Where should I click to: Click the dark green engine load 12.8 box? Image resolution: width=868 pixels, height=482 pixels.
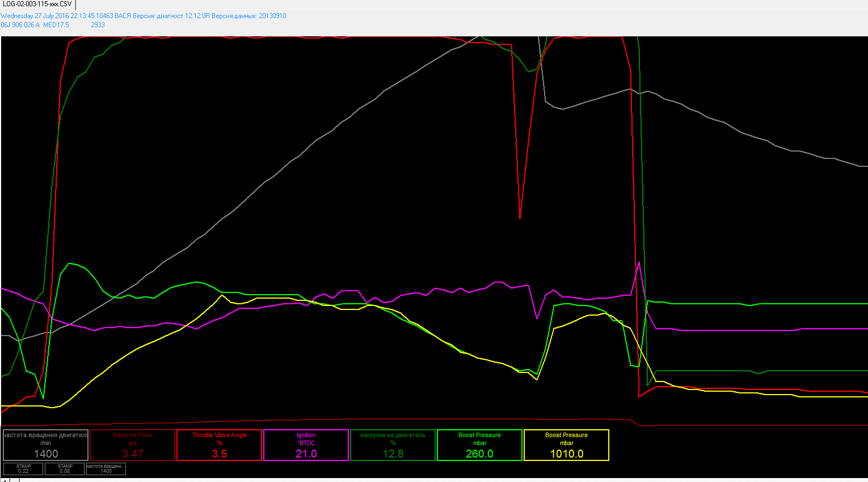(x=393, y=445)
